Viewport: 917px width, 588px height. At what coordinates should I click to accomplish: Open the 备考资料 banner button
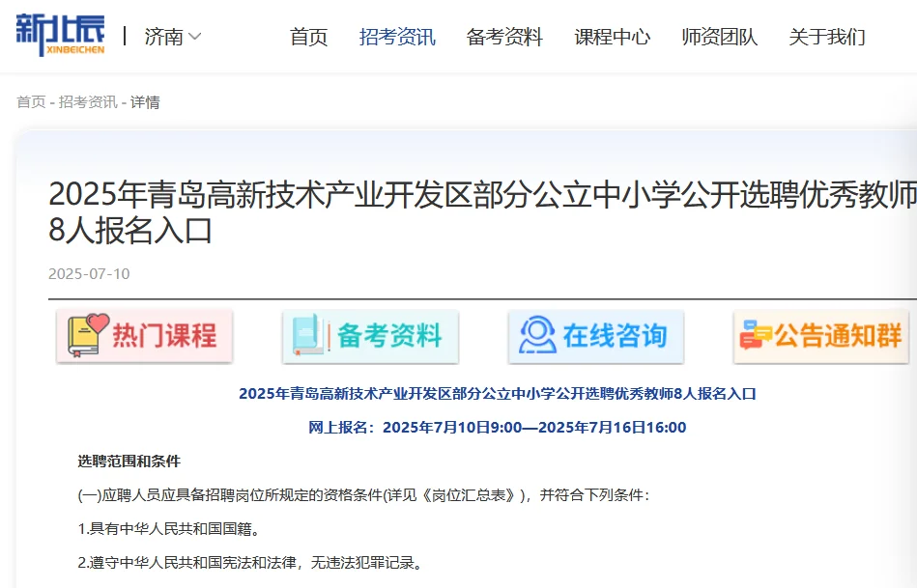click(x=370, y=336)
